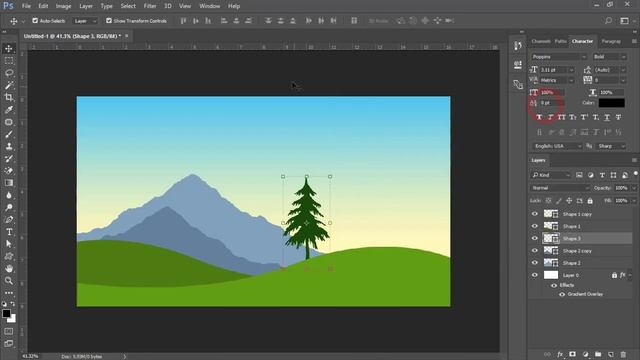Click the All Caps style button

click(x=562, y=118)
